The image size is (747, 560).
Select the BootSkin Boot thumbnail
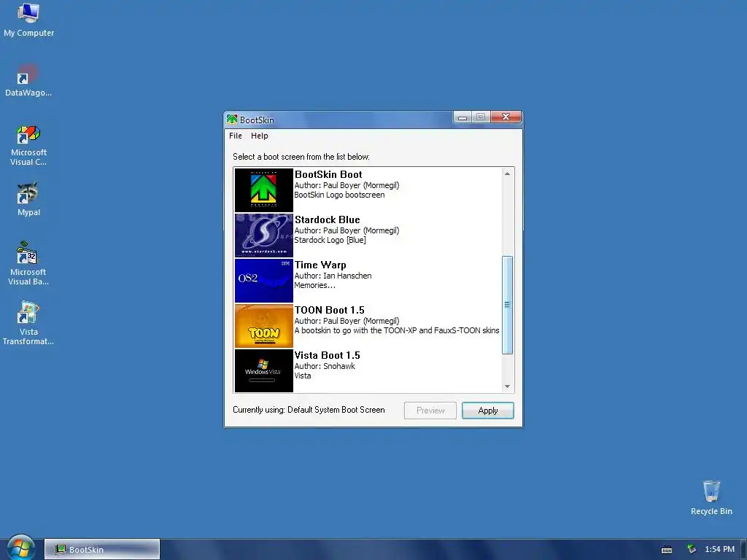pyautogui.click(x=263, y=190)
